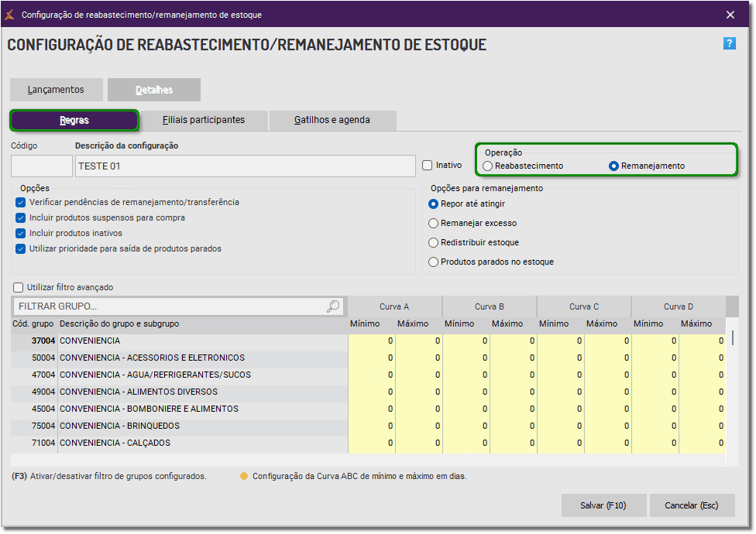The height and width of the screenshot is (534, 756).
Task: Click the grid vertical scrollbar thumb
Action: pos(733,337)
